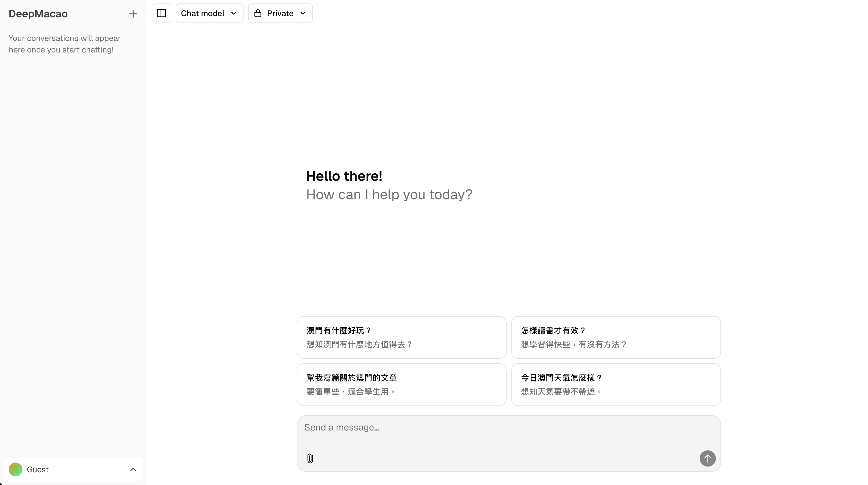Click the Guest avatar circle
The height and width of the screenshot is (485, 868).
(16, 469)
